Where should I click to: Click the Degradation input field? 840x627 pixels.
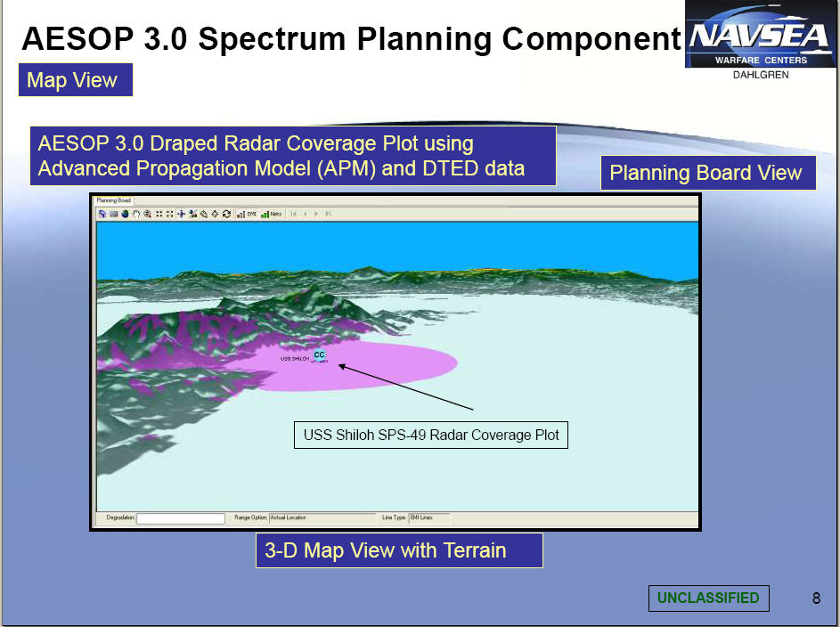(181, 518)
